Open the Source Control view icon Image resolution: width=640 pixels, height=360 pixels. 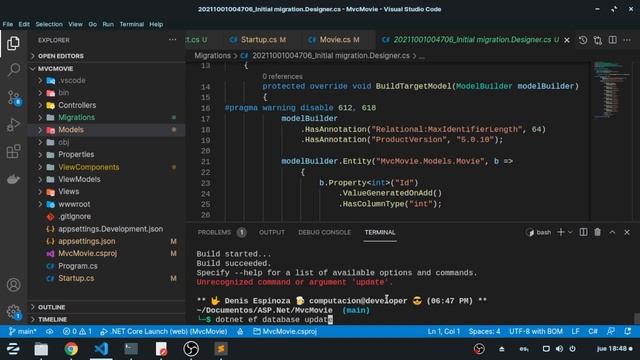click(13, 98)
